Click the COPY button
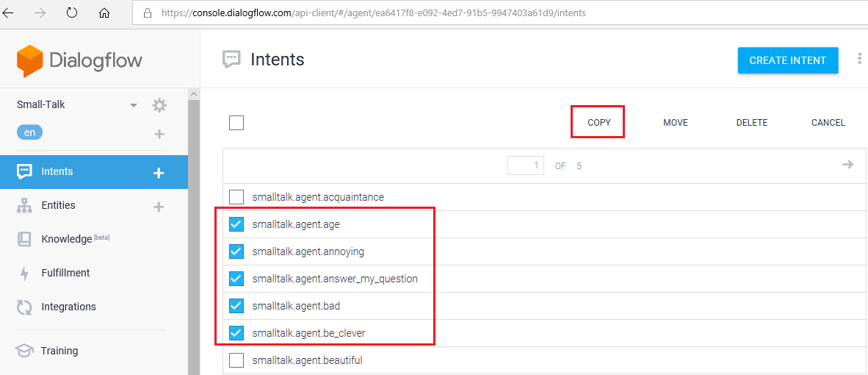The width and height of the screenshot is (868, 375). coord(598,123)
